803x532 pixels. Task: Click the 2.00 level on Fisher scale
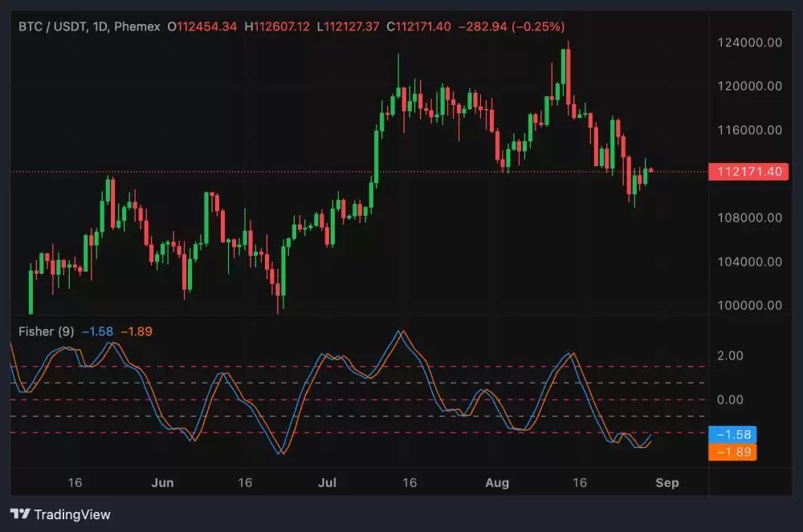coord(730,355)
